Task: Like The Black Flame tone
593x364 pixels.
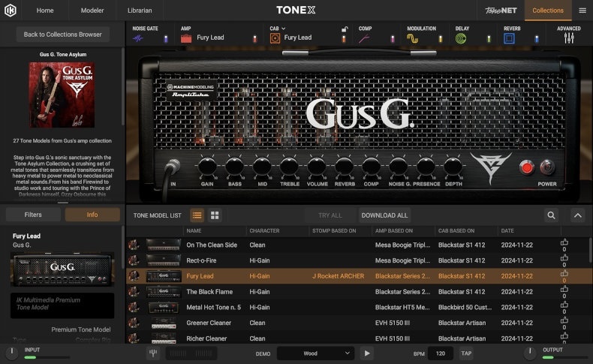Action: [x=564, y=289]
